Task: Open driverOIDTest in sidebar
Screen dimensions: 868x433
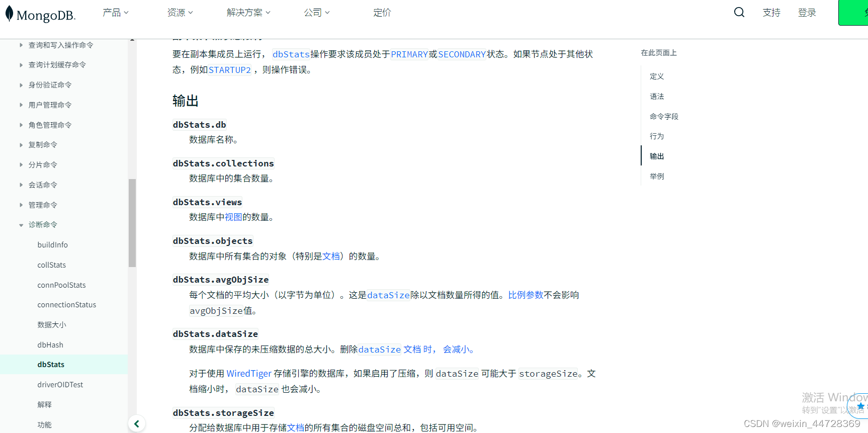Action: (x=60, y=385)
